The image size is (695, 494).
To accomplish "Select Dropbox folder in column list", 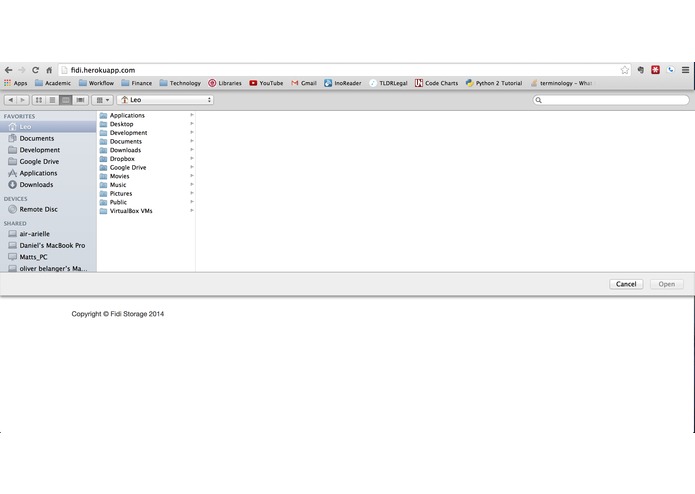I will click(x=146, y=159).
